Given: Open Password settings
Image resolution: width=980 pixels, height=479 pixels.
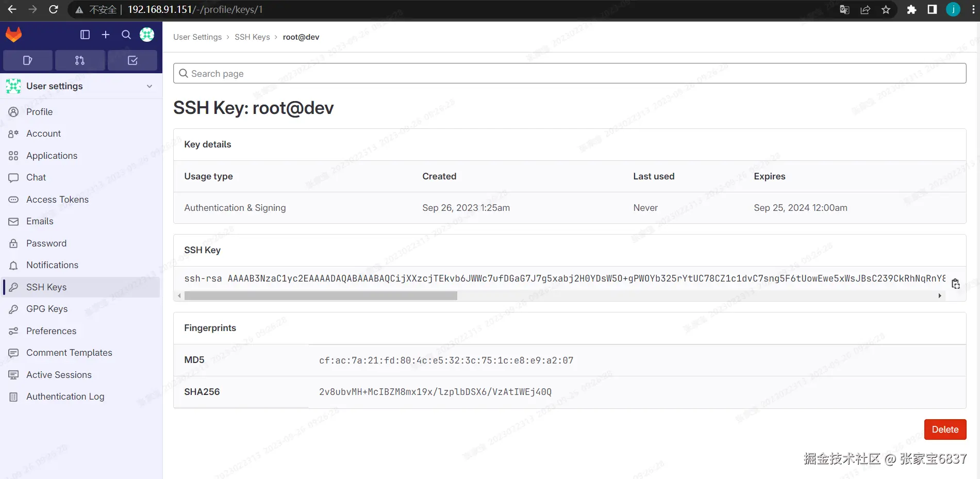Looking at the screenshot, I should (81, 243).
